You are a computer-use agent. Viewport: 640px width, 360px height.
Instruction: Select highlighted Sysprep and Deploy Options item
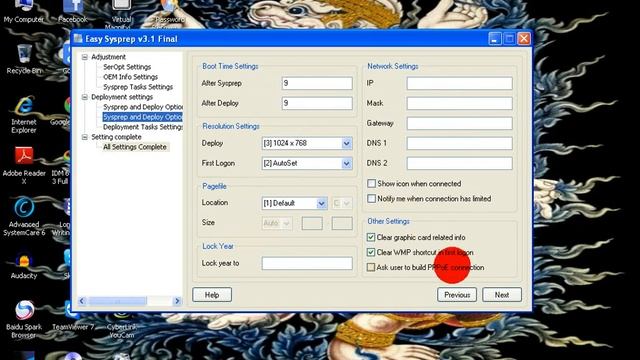coord(142,117)
